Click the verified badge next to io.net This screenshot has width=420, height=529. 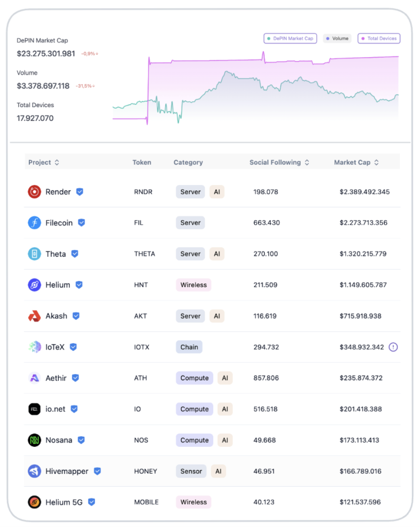point(74,409)
